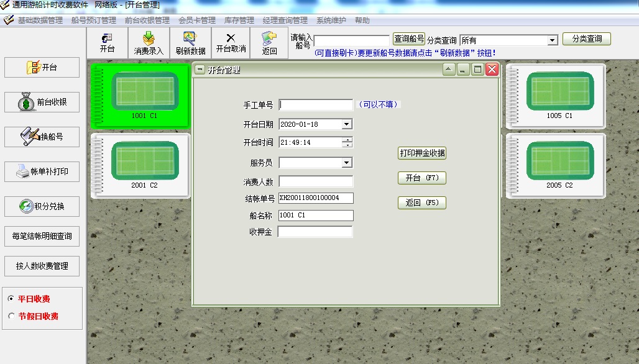Increase 开台时间 with the up spinner
The image size is (639, 364).
point(347,140)
